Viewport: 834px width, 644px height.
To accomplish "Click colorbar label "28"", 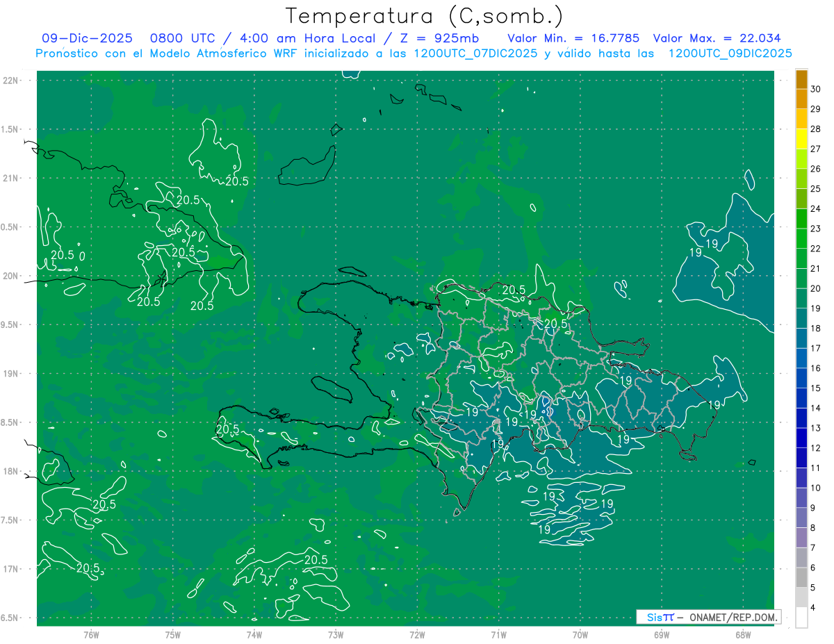I will [x=815, y=129].
